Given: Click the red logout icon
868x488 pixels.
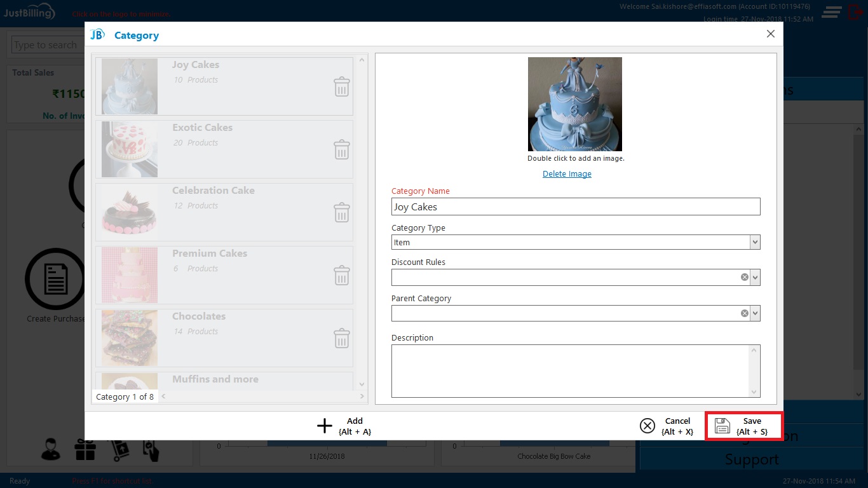Looking at the screenshot, I should click(x=855, y=11).
